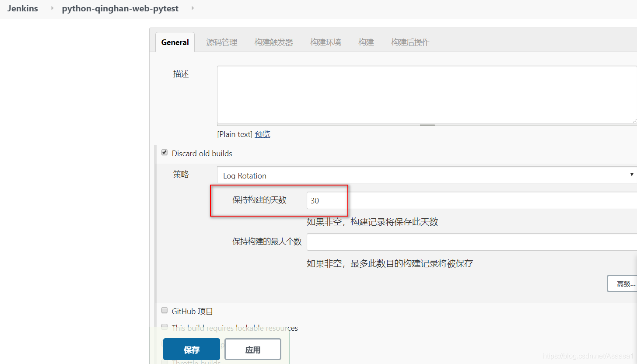Click the 保持构建的最大个数 input field
Viewport: 637px width, 364px height.
point(472,242)
